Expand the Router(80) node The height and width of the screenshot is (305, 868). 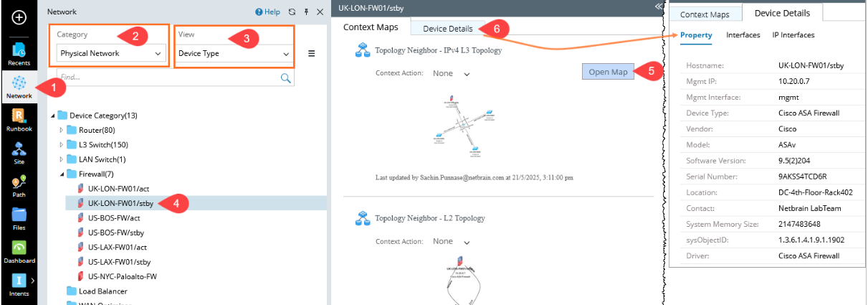(x=61, y=130)
